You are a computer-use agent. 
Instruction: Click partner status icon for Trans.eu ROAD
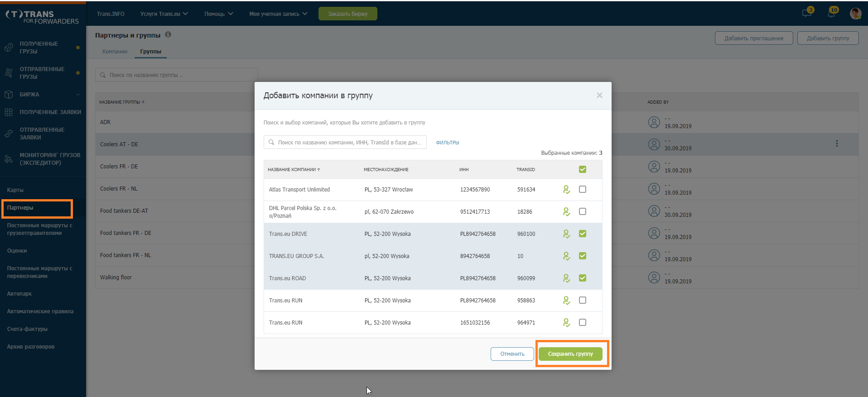566,278
